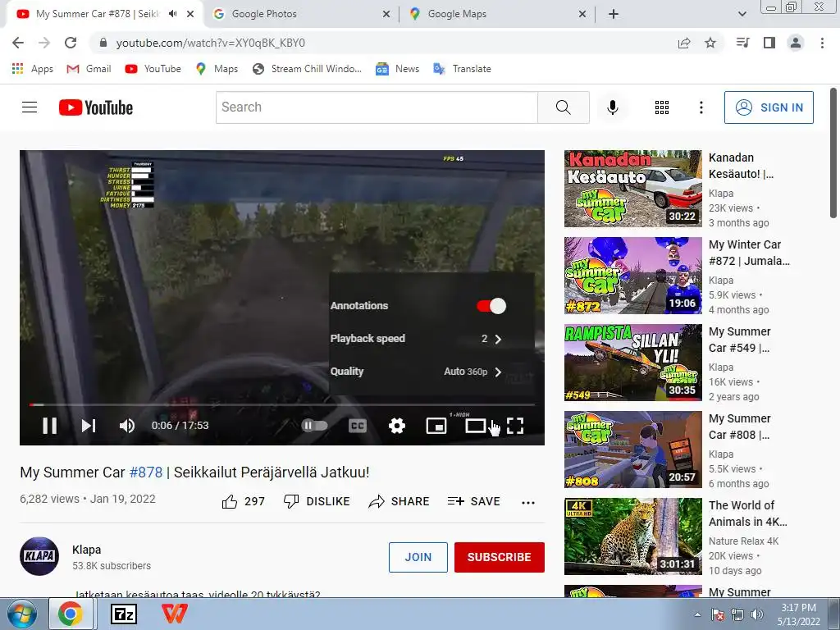Activate miniplayer icon

click(x=436, y=426)
